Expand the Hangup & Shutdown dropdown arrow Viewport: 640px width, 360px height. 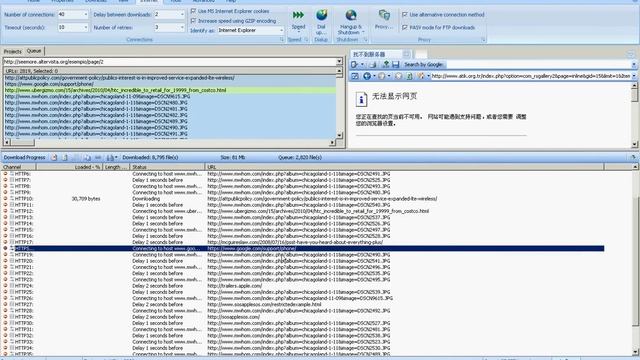pyautogui.click(x=363, y=32)
